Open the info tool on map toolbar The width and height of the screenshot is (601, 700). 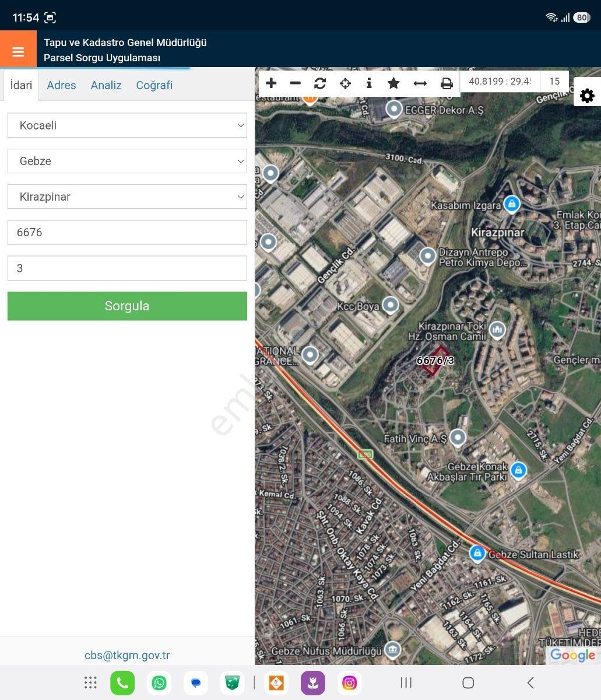(x=369, y=83)
